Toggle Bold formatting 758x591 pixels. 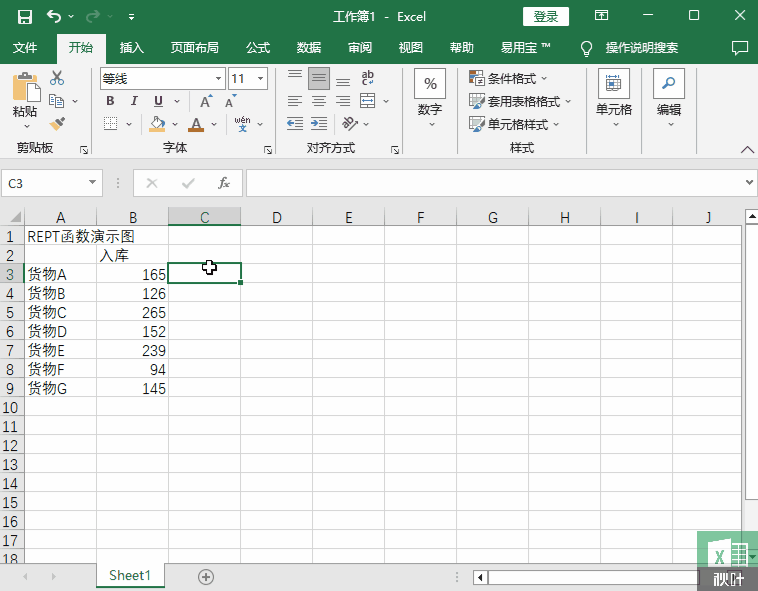(x=110, y=101)
